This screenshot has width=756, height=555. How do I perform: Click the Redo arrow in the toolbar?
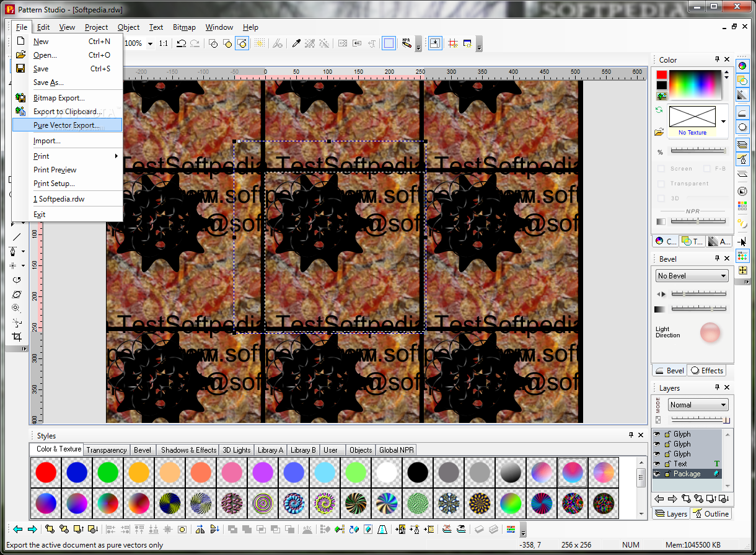click(195, 43)
